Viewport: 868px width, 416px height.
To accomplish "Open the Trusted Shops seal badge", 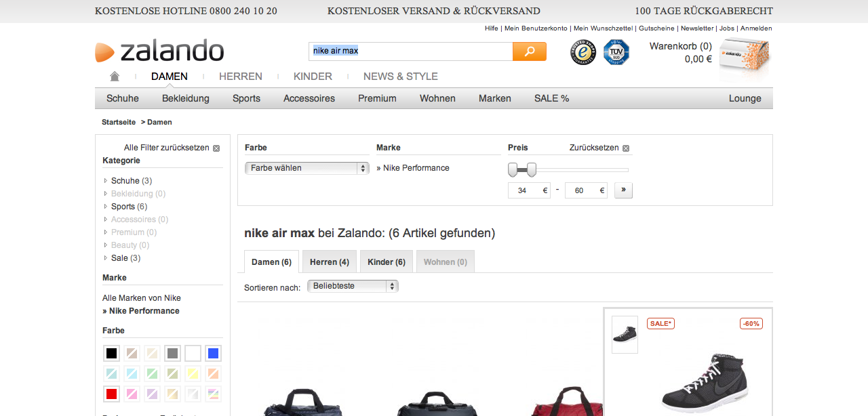I will pyautogui.click(x=583, y=52).
